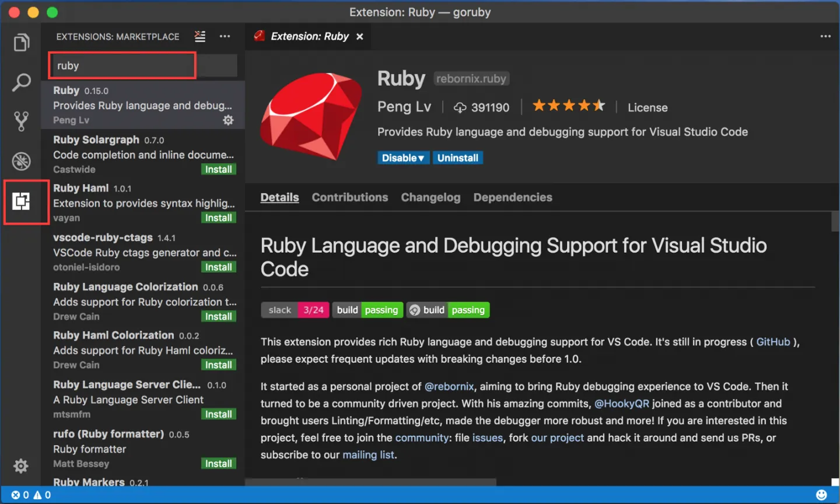Open the gear for Ruby 0.15.0 extension
Screen dimensions: 840x504
pos(228,120)
